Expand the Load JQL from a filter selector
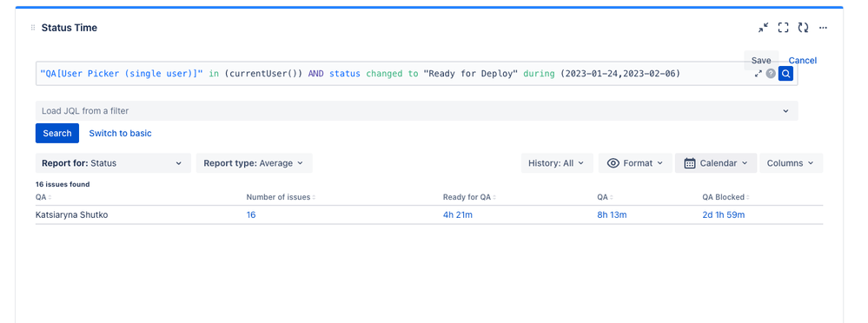The width and height of the screenshot is (868, 323). 417,110
